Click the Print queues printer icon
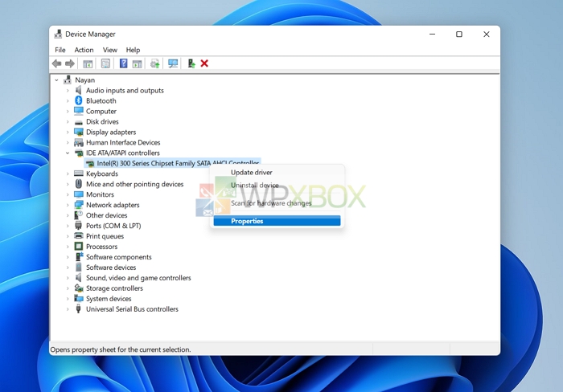563x392 pixels. coord(79,236)
